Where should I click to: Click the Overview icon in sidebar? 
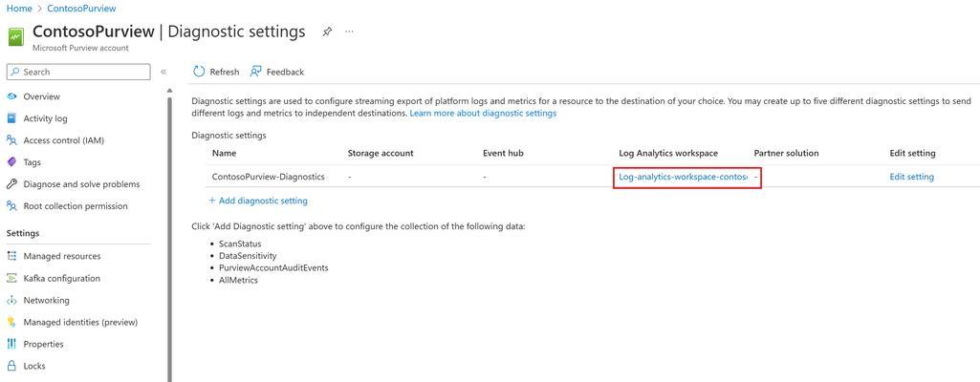[11, 96]
